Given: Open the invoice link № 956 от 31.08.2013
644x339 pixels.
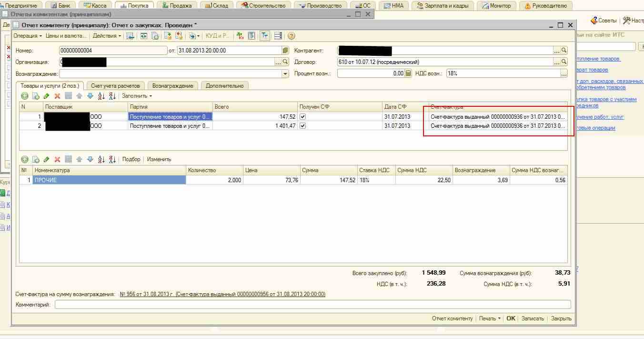Looking at the screenshot, I should coord(222,294).
